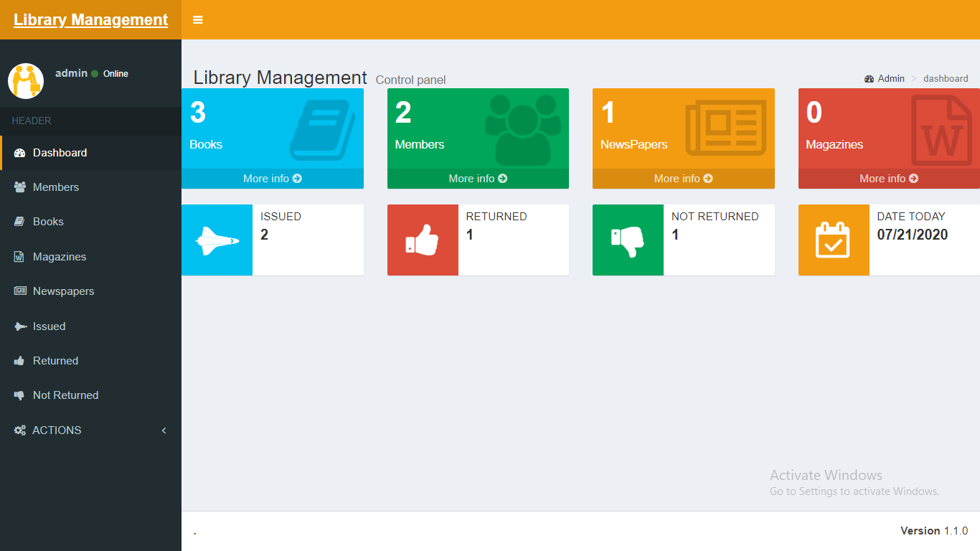Click the hamburger menu to collapse the sidebar

coord(197,19)
